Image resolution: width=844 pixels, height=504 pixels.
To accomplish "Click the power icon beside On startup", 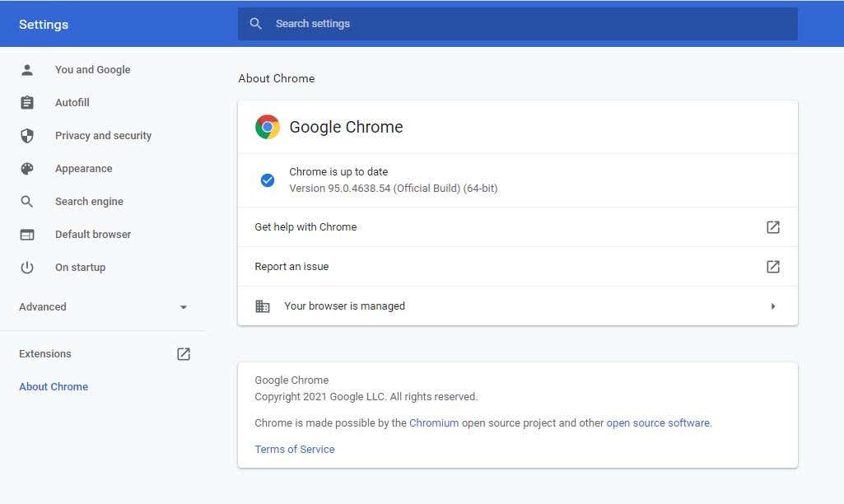I will tap(27, 267).
